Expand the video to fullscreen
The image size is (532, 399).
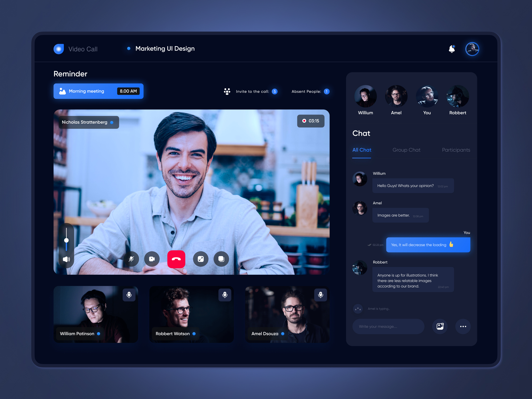pyautogui.click(x=201, y=259)
